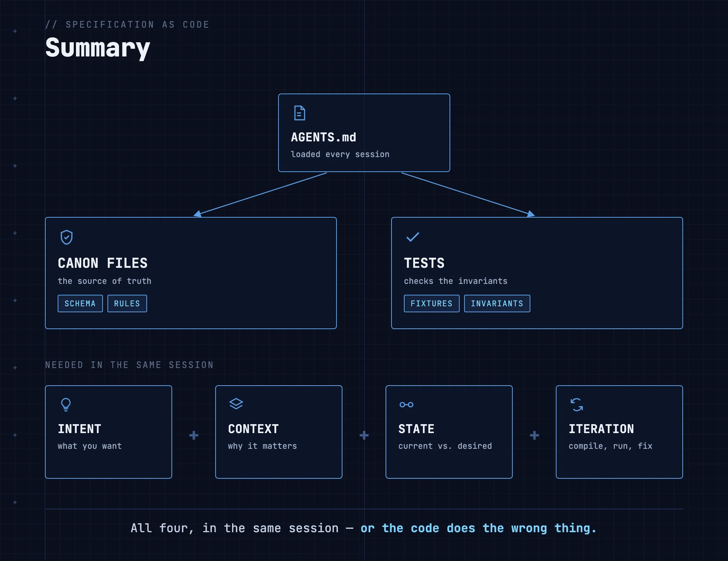Click 'the source of truth' text
The image size is (728, 561).
point(104,281)
